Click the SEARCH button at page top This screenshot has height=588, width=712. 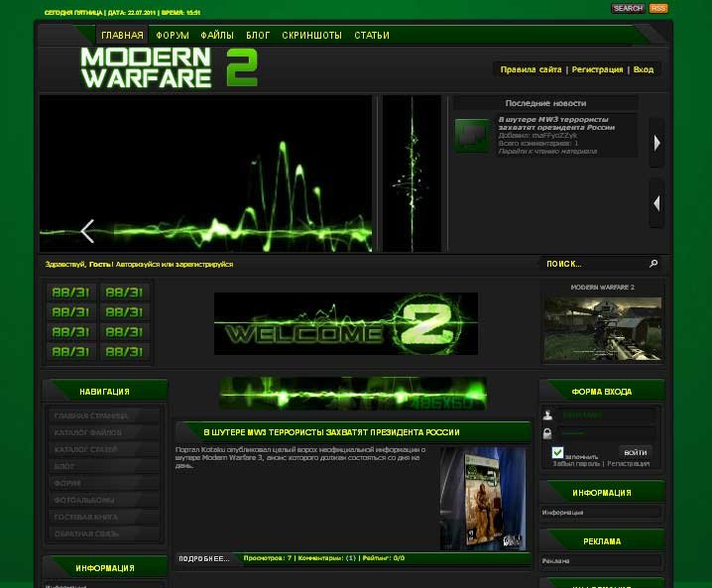pos(628,8)
